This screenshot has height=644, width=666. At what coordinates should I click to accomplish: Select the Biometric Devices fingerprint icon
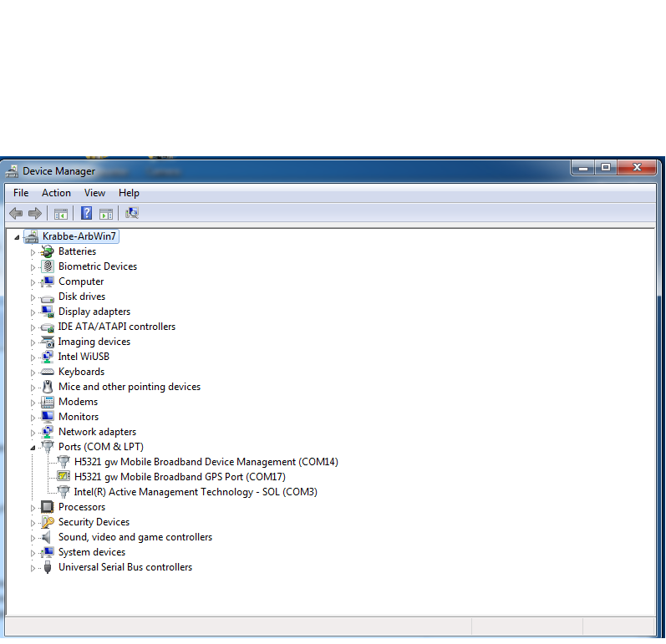click(48, 266)
